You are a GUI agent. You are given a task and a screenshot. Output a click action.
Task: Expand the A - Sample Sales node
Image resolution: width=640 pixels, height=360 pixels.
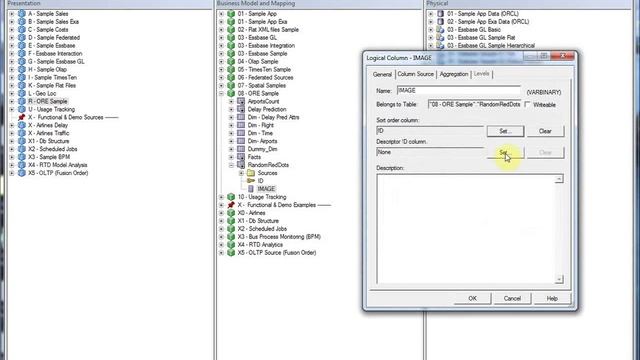12,14
